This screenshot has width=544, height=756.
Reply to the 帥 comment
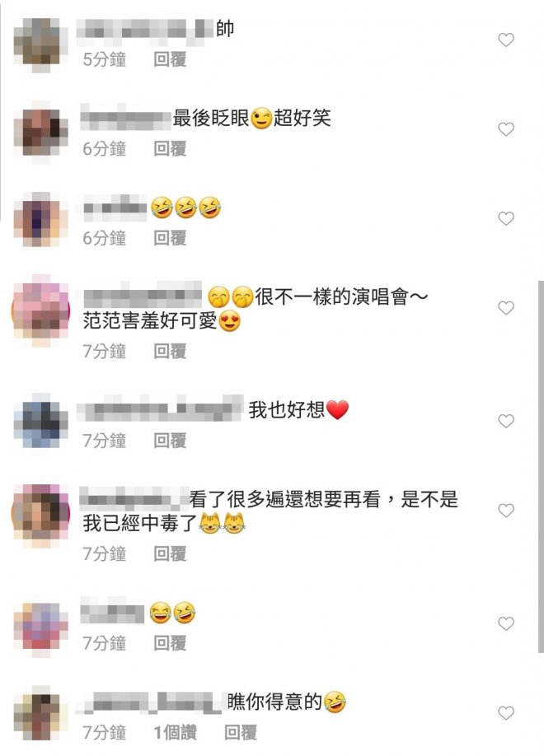coord(170,60)
